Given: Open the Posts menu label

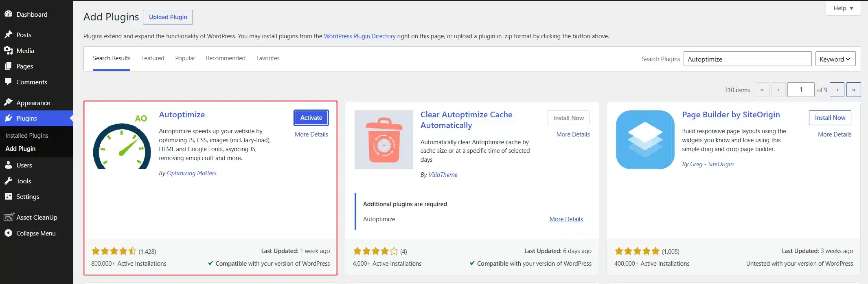Looking at the screenshot, I should [x=24, y=35].
